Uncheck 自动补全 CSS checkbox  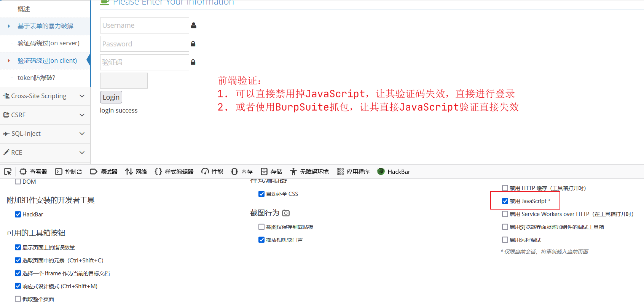coord(261,194)
